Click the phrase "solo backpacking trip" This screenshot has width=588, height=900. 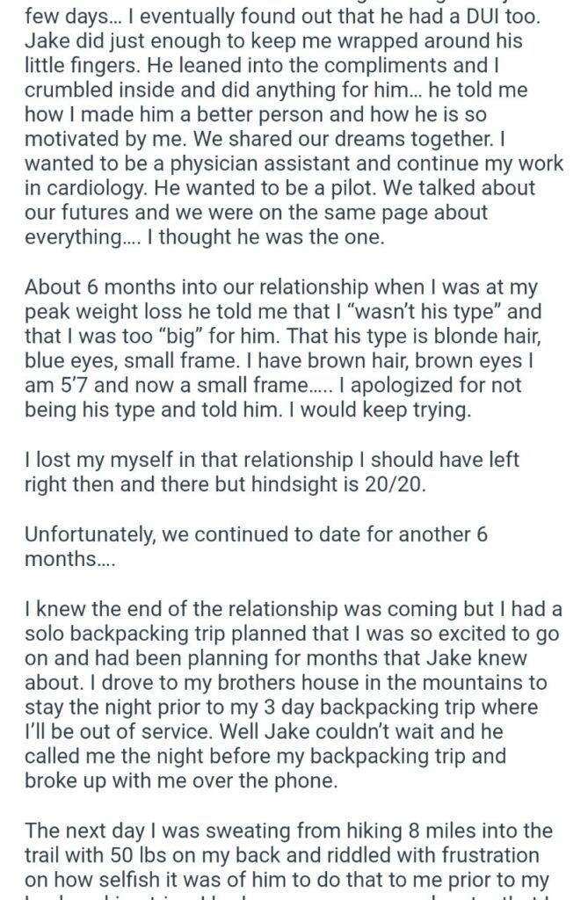click(x=137, y=635)
